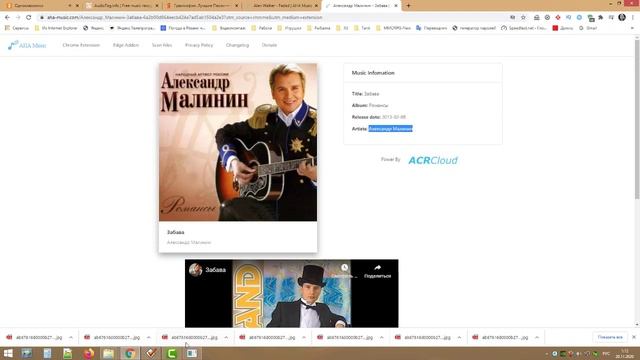The width and height of the screenshot is (640, 360).
Task: Click the AHA Music logo
Action: [27, 45]
